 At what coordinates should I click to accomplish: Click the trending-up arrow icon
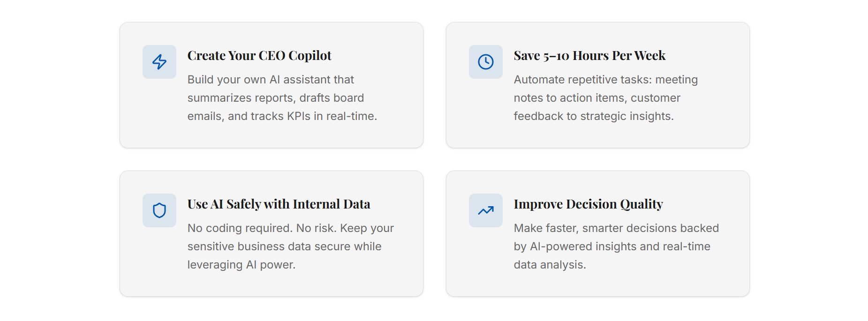[x=485, y=210]
